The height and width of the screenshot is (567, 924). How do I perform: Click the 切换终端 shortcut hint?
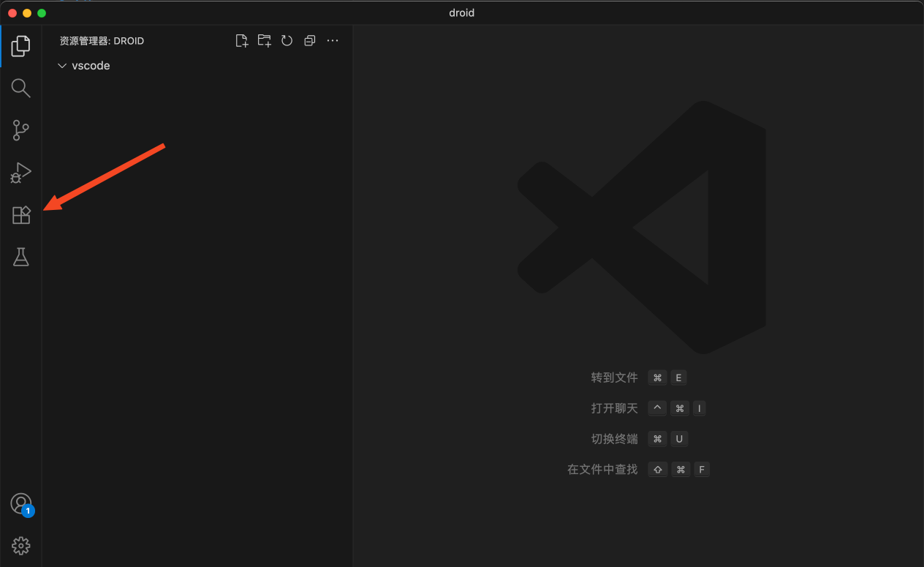[614, 439]
